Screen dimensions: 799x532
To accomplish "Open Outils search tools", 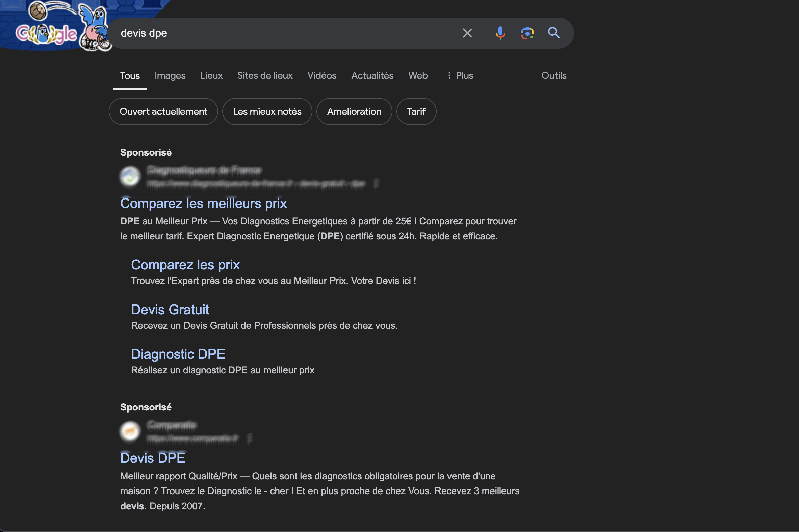I will tap(553, 75).
